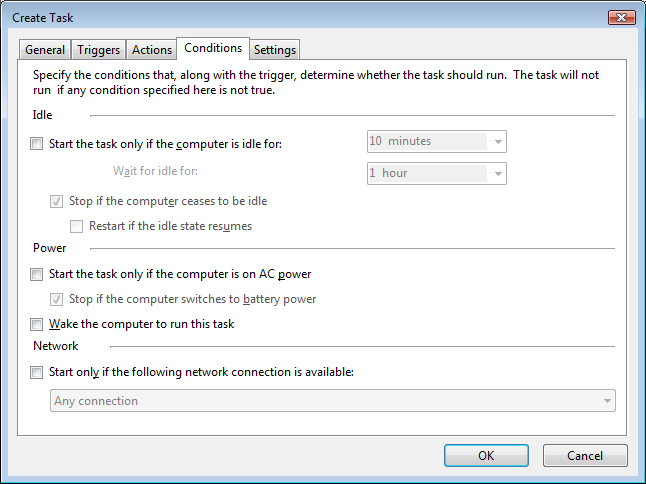Switch to the General tab

[x=45, y=50]
